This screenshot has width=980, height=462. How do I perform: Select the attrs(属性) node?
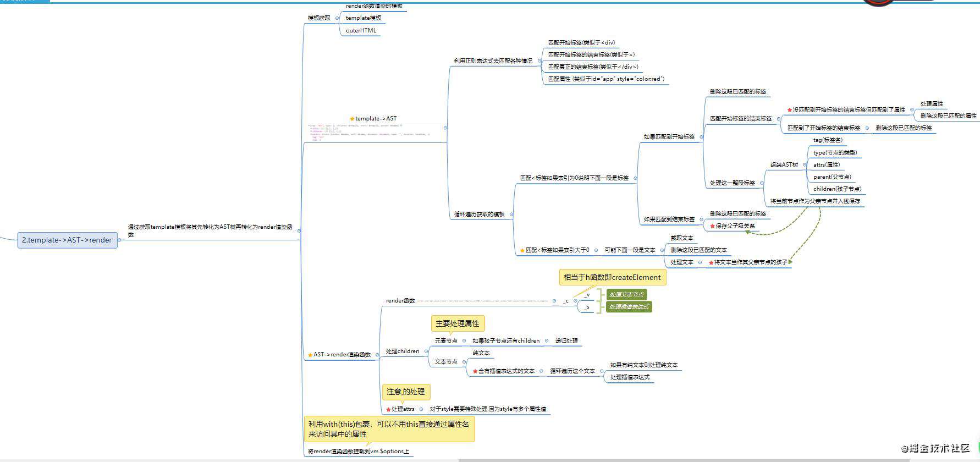(827, 165)
